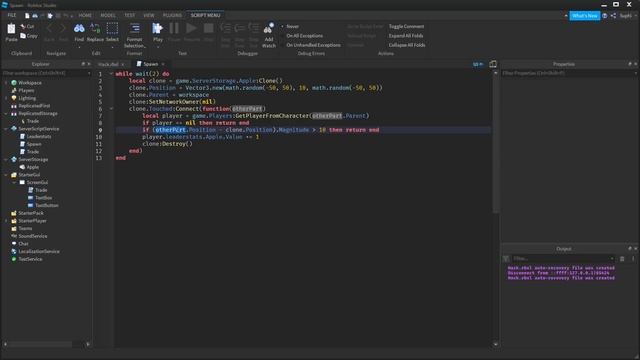Click the Step Out debugger icon
The image size is (640, 360).
[254, 28]
